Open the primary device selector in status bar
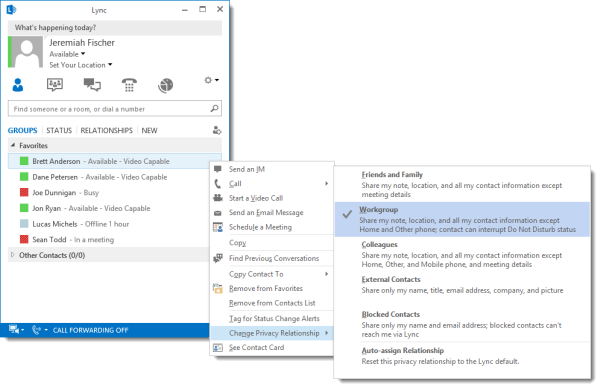This screenshot has height=388, width=600. 16,329
